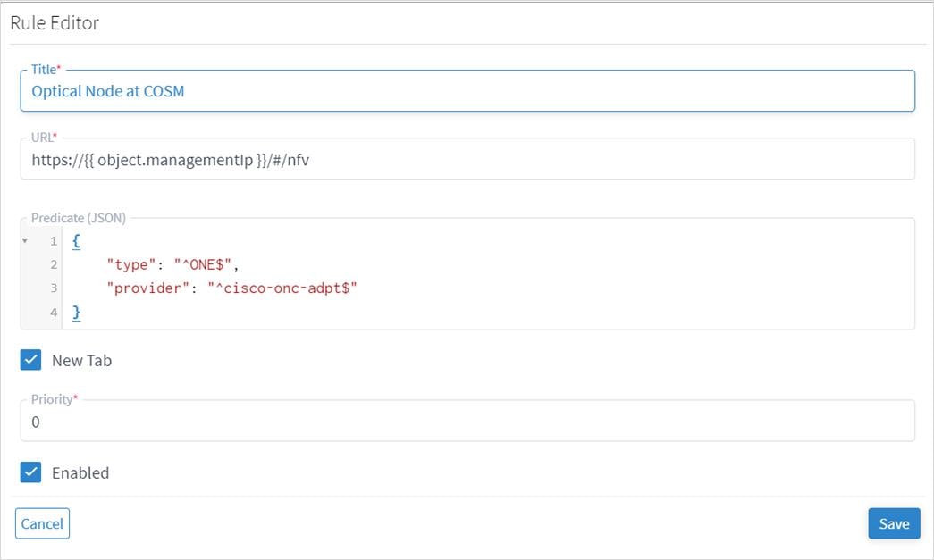934x560 pixels.
Task: Click the "type" key in the predicate
Action: point(129,264)
